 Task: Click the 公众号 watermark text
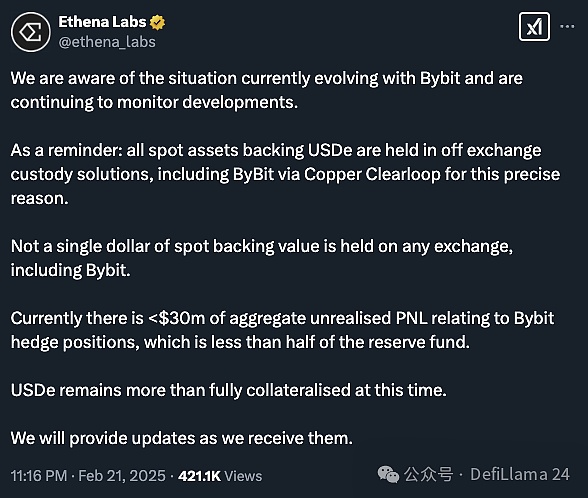point(429,474)
